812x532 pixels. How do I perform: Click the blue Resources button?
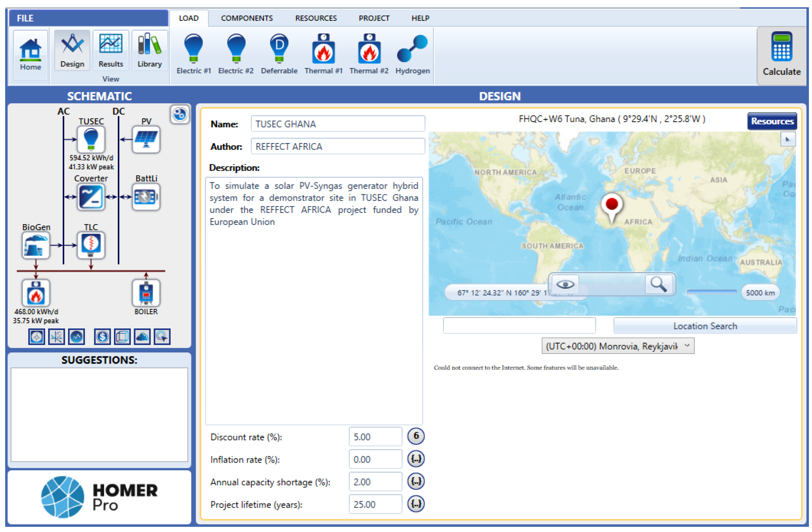tap(772, 121)
